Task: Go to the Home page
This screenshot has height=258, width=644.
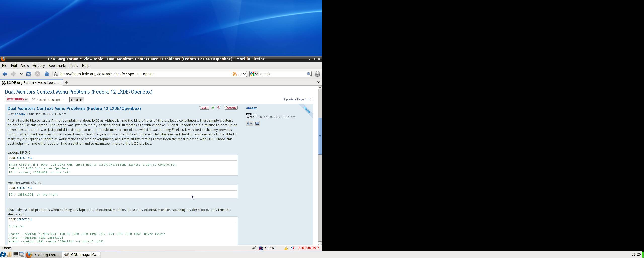Action: [x=47, y=74]
